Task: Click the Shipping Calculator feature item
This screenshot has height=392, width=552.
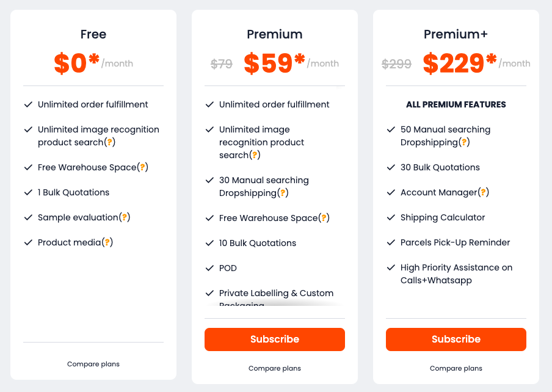Action: [443, 217]
